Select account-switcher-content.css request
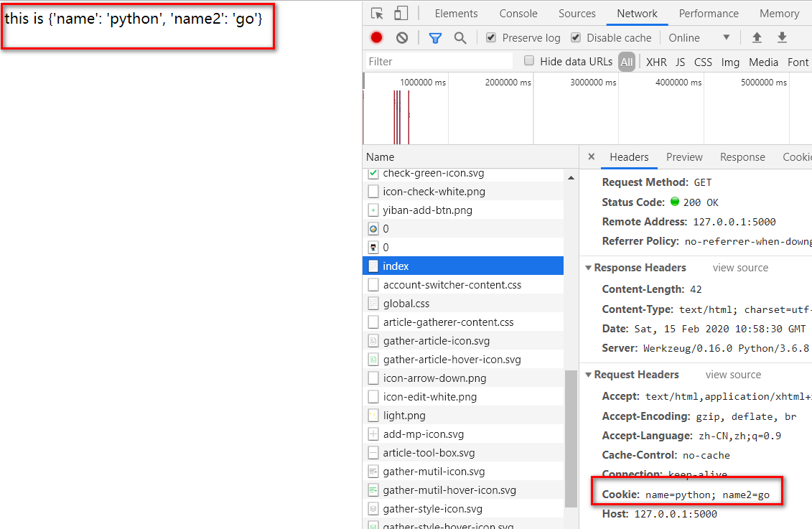This screenshot has height=529, width=812. [463, 285]
